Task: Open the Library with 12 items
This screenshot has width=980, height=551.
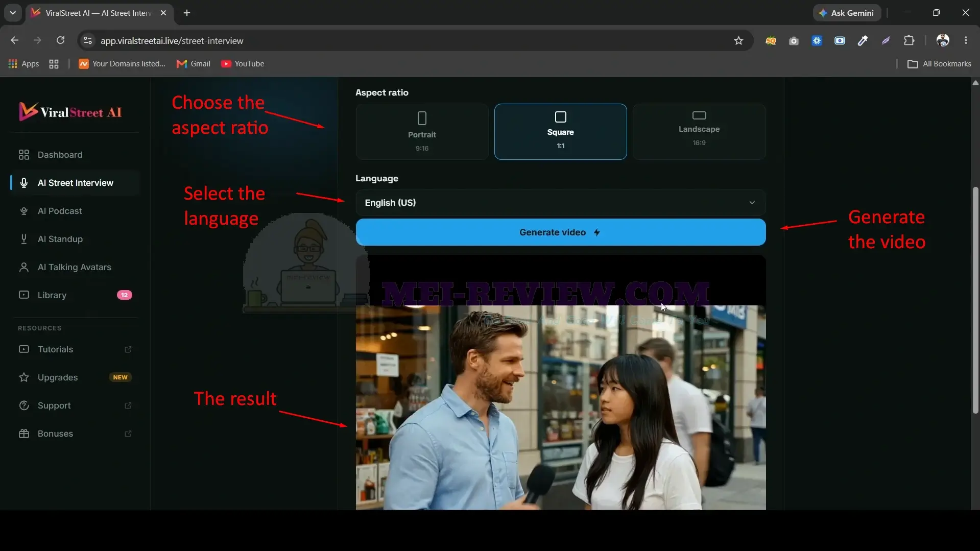Action: [75, 295]
